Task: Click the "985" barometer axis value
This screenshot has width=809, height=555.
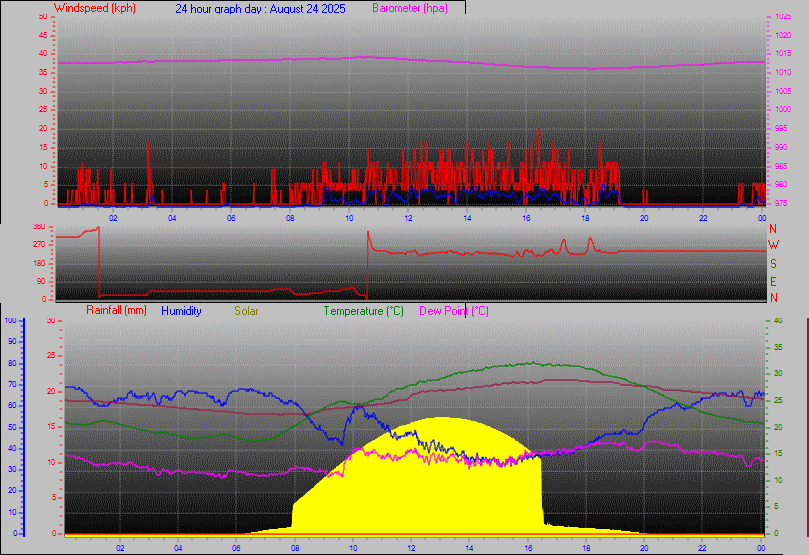Action: (781, 166)
